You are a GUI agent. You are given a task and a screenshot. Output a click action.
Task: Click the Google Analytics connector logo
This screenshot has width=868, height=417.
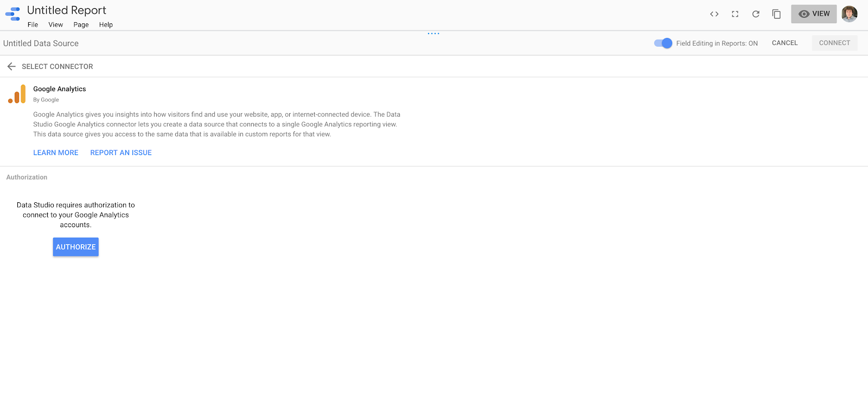tap(17, 94)
